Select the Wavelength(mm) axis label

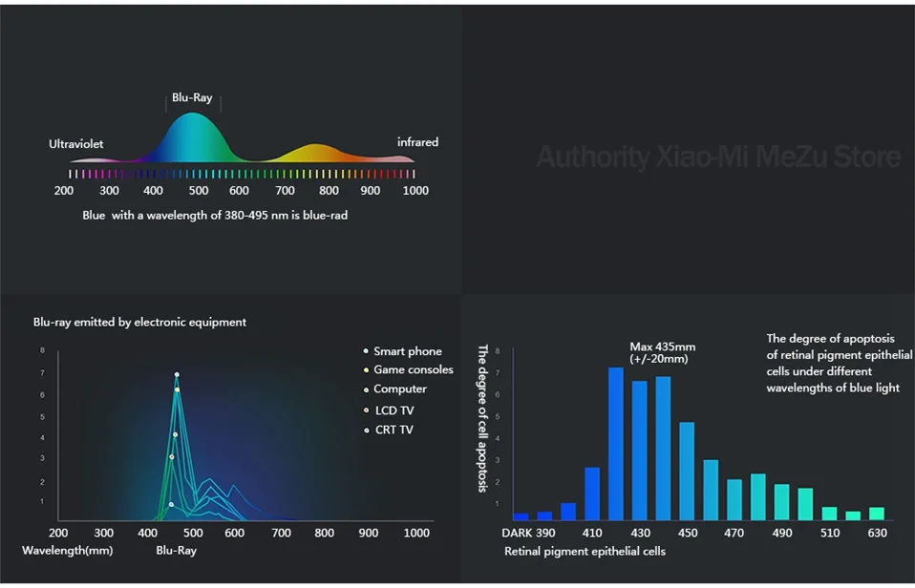(68, 551)
